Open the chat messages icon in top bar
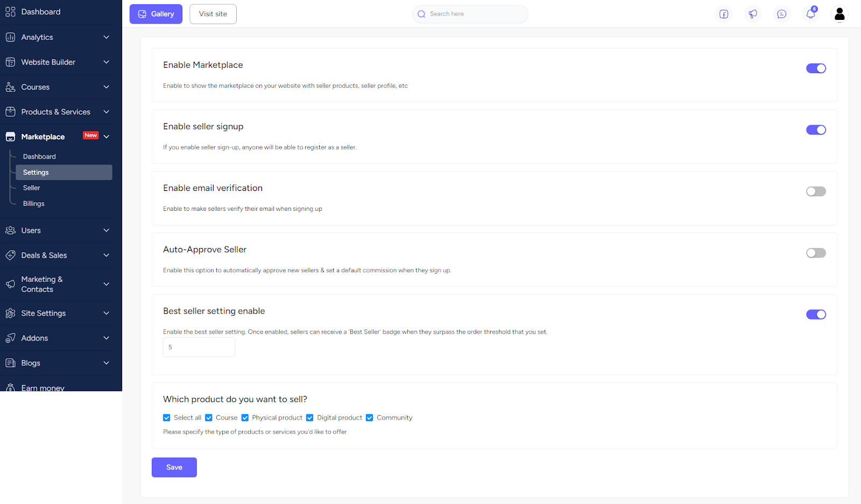 point(782,14)
